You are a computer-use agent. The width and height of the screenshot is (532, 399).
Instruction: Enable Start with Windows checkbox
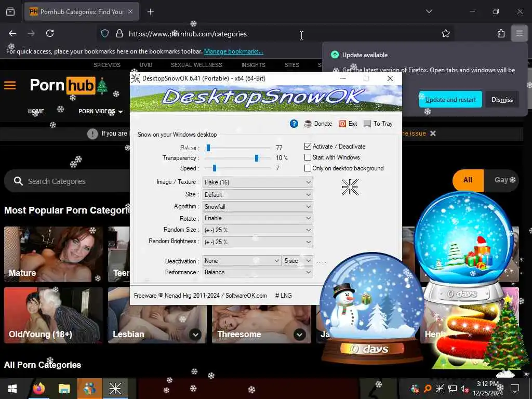tap(308, 157)
